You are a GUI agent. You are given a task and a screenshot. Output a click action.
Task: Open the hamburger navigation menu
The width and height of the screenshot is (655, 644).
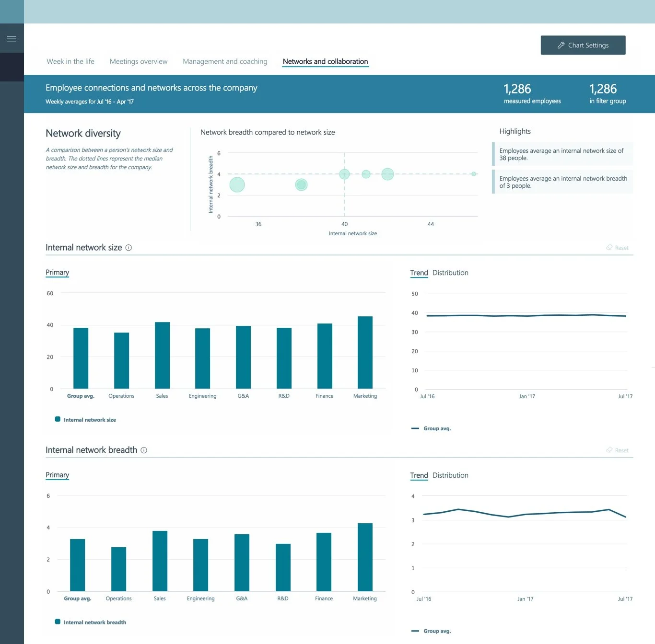click(x=12, y=38)
